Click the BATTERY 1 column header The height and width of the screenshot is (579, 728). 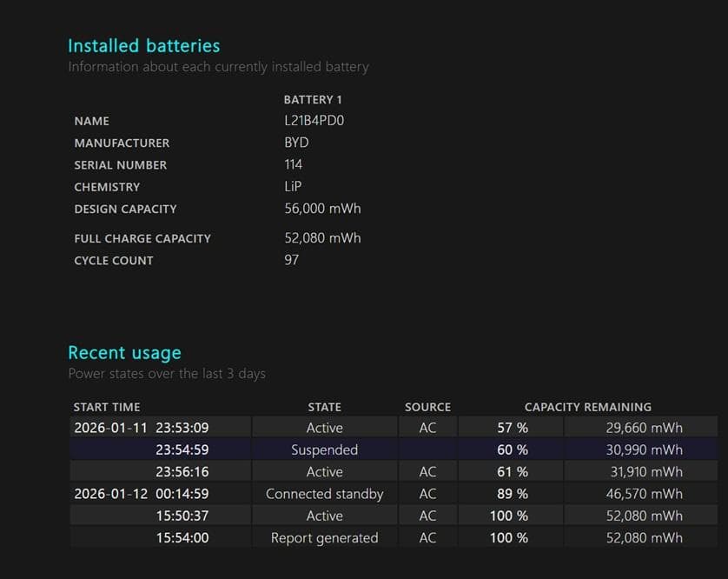point(313,100)
